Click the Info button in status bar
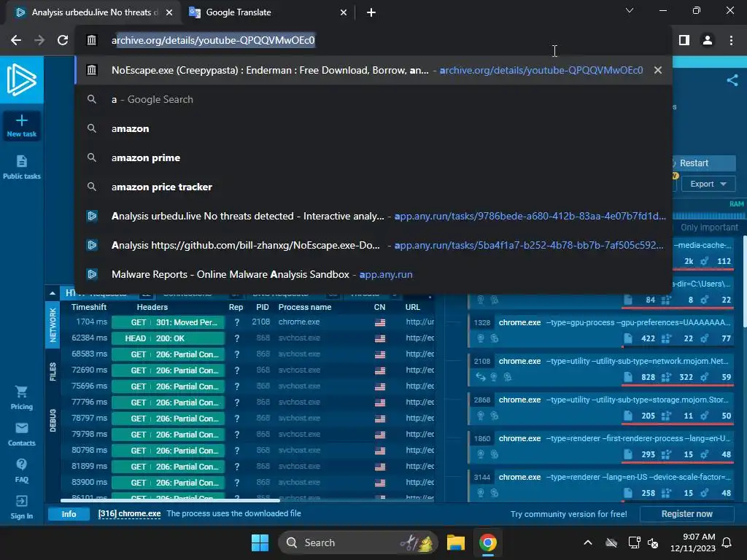This screenshot has width=747, height=560. click(69, 514)
